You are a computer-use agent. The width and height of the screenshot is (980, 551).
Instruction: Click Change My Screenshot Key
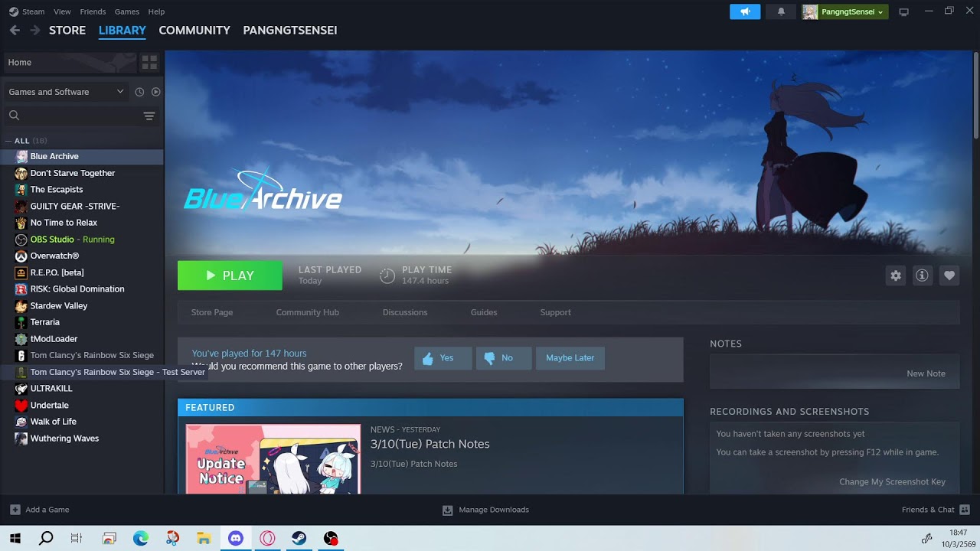coord(893,482)
